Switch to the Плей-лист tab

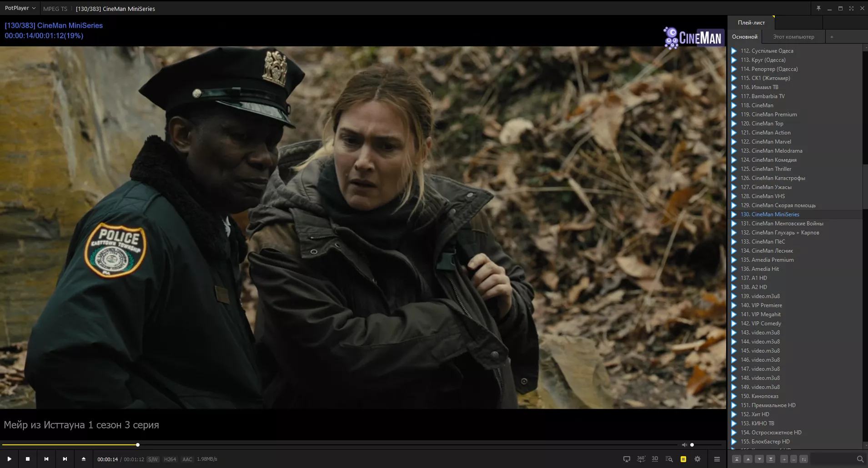click(x=751, y=22)
